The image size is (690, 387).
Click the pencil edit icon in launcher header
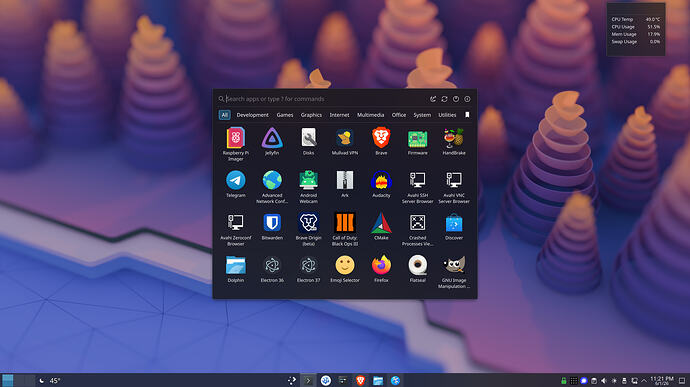click(433, 99)
